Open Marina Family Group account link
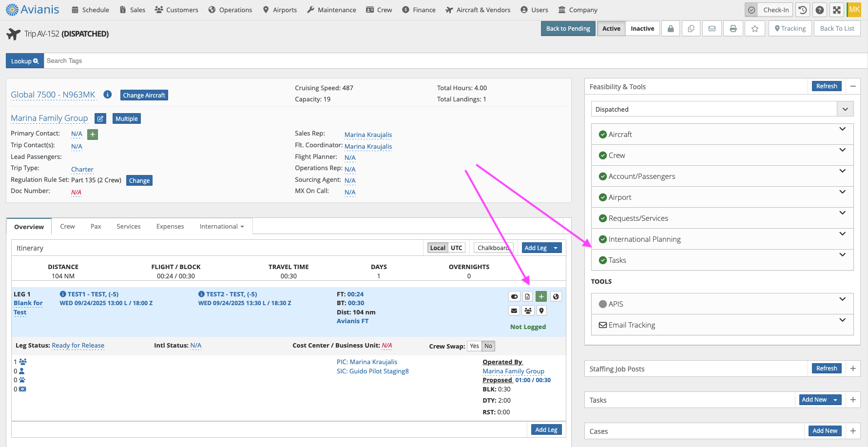 point(49,118)
